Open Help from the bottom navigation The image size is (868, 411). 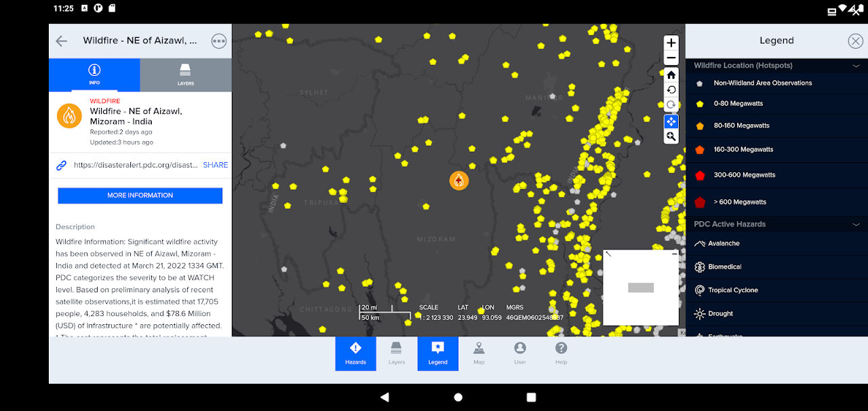point(561,353)
